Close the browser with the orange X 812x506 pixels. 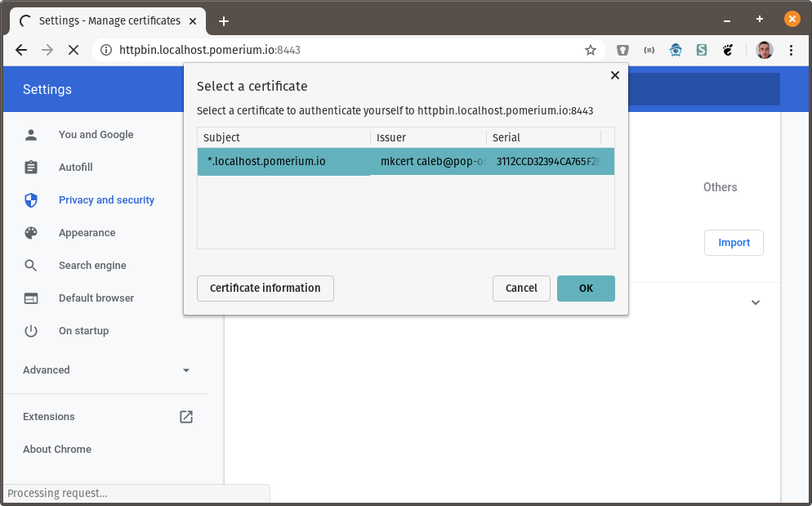click(792, 19)
